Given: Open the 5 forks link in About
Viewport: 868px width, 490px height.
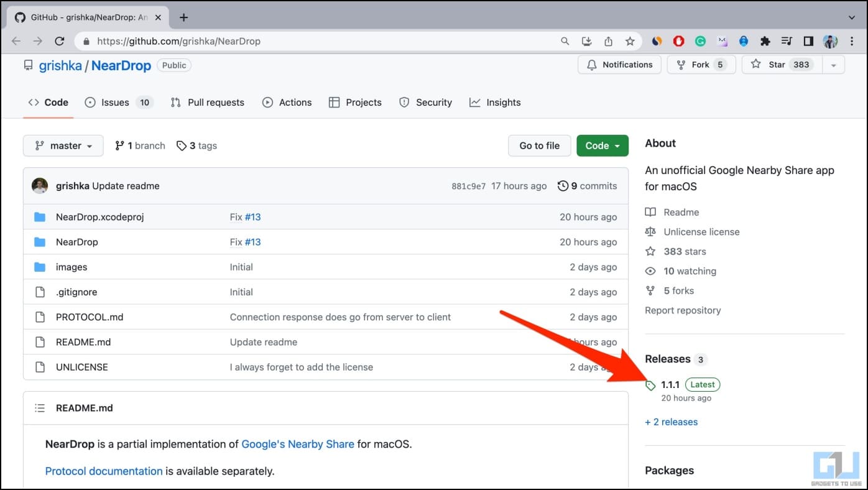Looking at the screenshot, I should pos(678,290).
